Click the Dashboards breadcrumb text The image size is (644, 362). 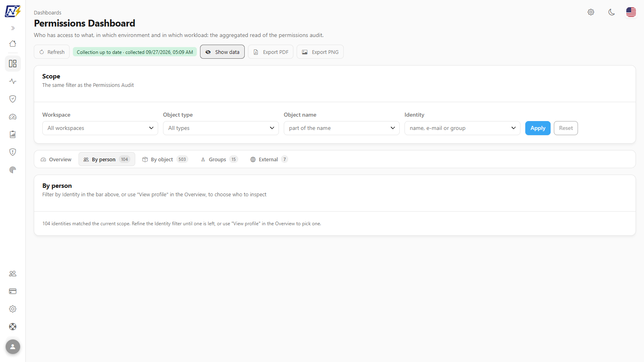pyautogui.click(x=47, y=12)
